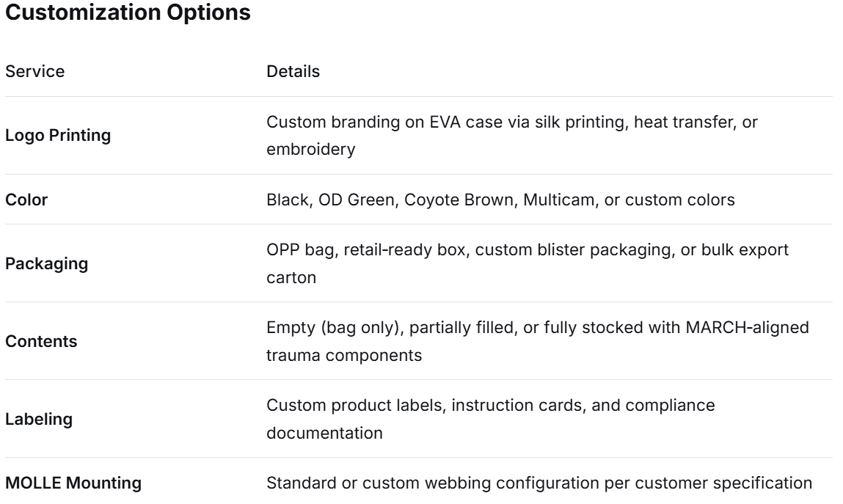Viewport: 843px width, 504px height.
Task: Click the Packaging row label
Action: click(x=47, y=264)
